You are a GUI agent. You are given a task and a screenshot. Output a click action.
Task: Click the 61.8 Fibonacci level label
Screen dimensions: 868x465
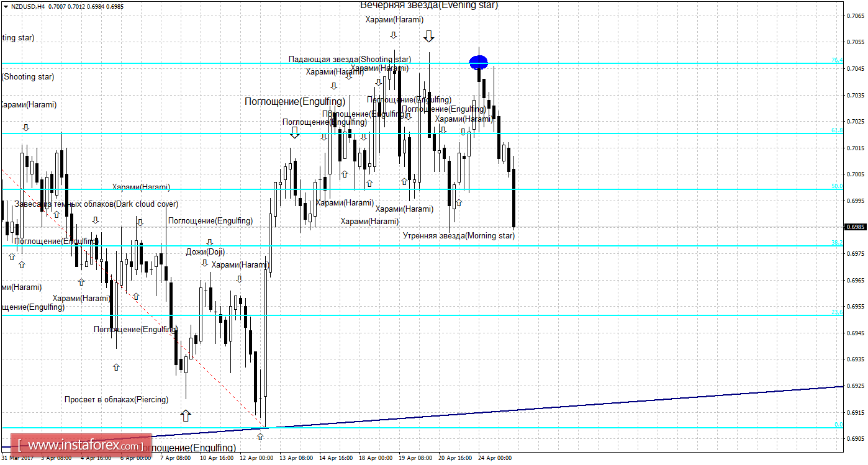coord(837,130)
